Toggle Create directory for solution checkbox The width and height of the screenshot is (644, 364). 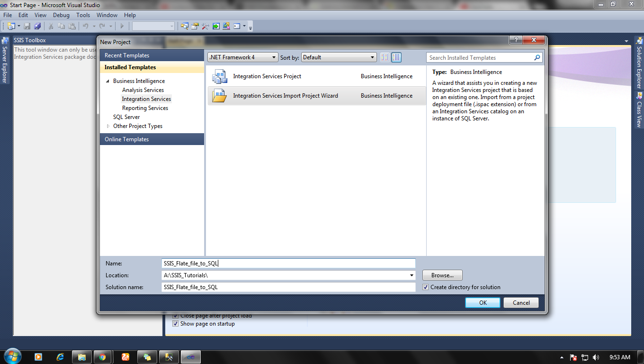click(x=426, y=287)
